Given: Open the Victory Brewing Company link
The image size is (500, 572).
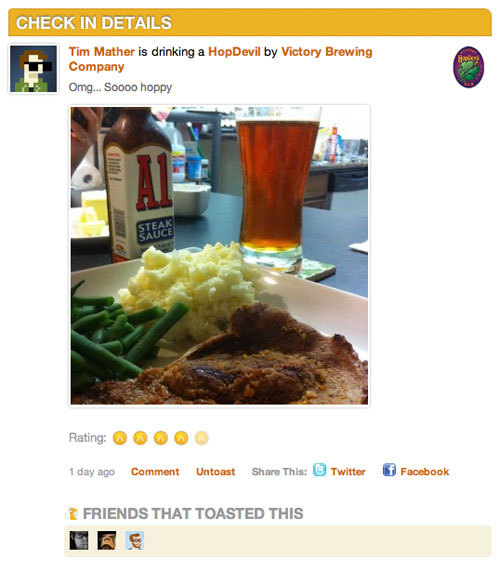Looking at the screenshot, I should [x=221, y=59].
